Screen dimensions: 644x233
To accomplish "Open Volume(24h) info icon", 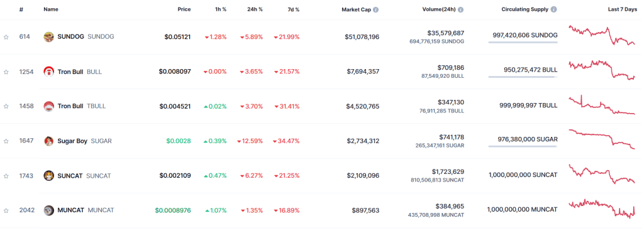I will 461,10.
